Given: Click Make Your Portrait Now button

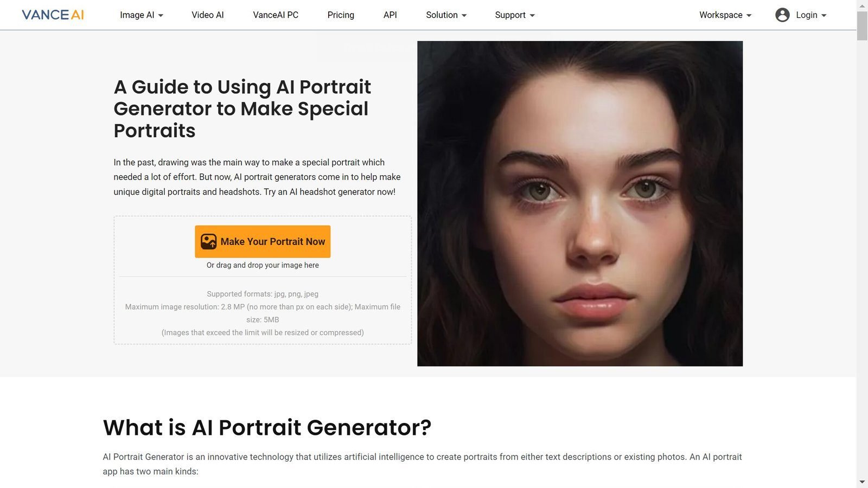Looking at the screenshot, I should click(x=263, y=241).
